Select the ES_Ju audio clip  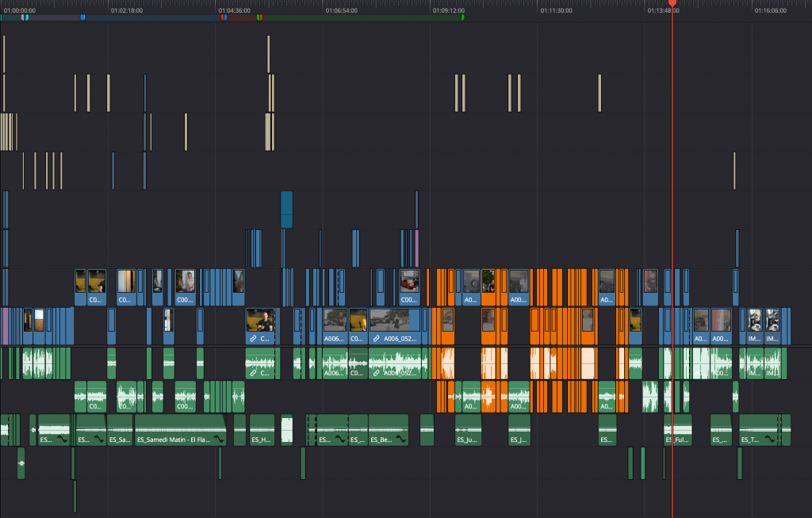point(468,430)
